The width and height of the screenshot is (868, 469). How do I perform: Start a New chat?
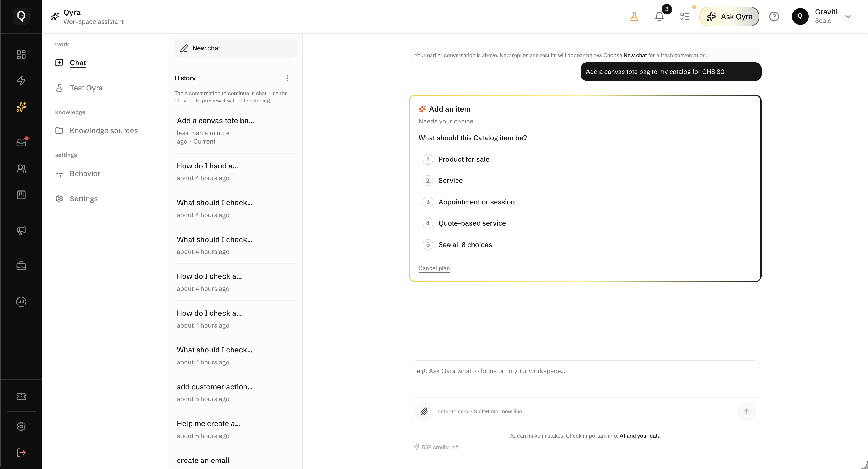235,48
